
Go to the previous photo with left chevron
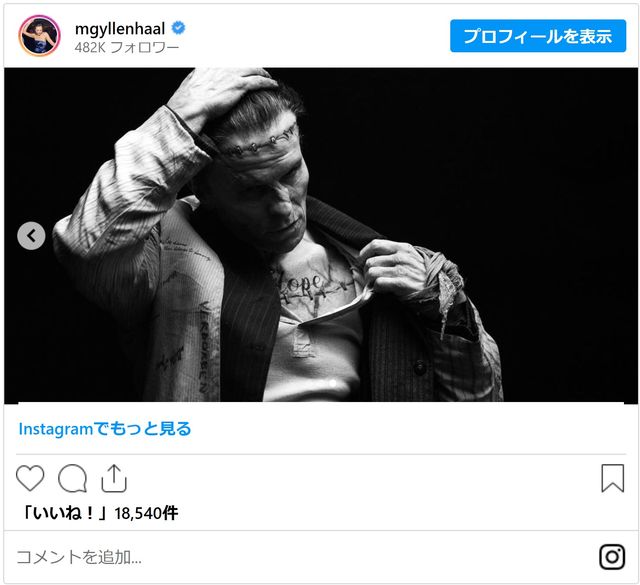[31, 236]
